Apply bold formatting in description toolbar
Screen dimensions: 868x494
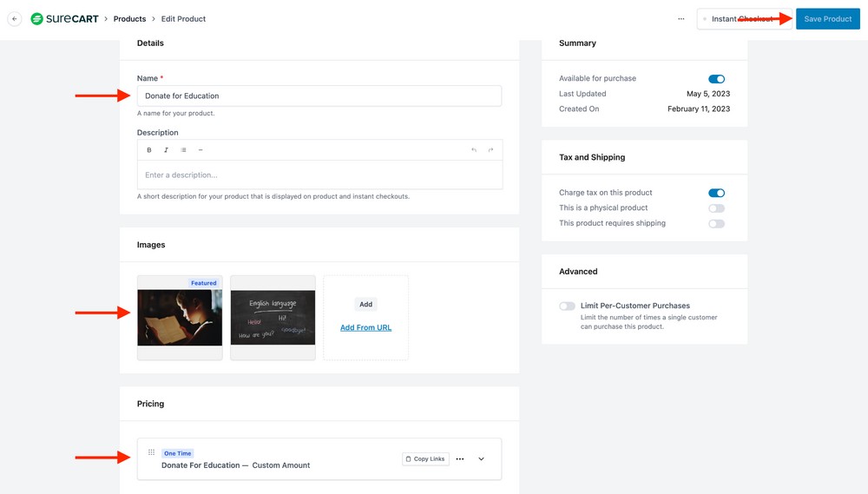coord(149,150)
